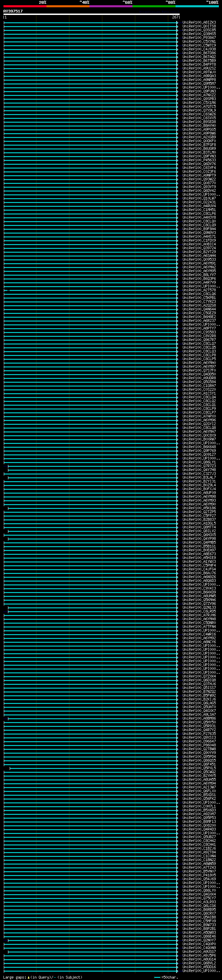Screen dimensions: 222x980
Task: Click the query end position 267
Action: coord(175,17)
